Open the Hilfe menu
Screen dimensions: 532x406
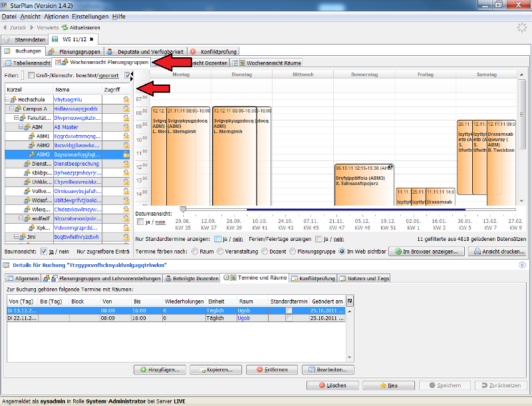pyautogui.click(x=119, y=16)
